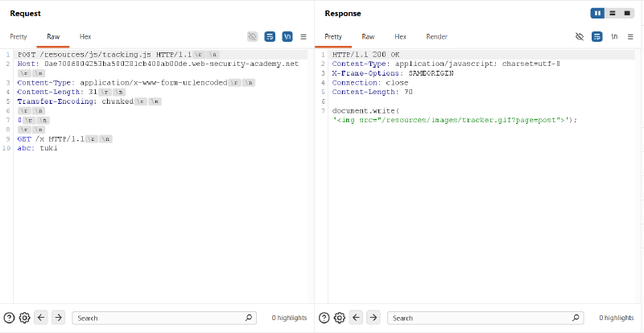The height and width of the screenshot is (333, 644).
Task: Click 0 highlights label under the Response
Action: (x=617, y=318)
